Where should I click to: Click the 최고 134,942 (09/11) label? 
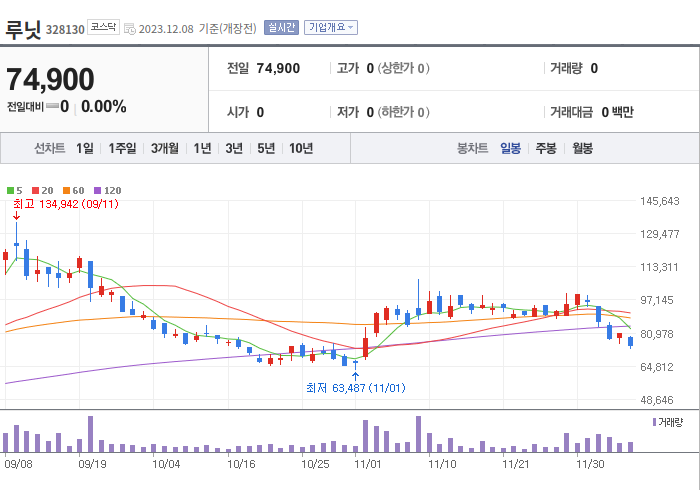[x=66, y=204]
